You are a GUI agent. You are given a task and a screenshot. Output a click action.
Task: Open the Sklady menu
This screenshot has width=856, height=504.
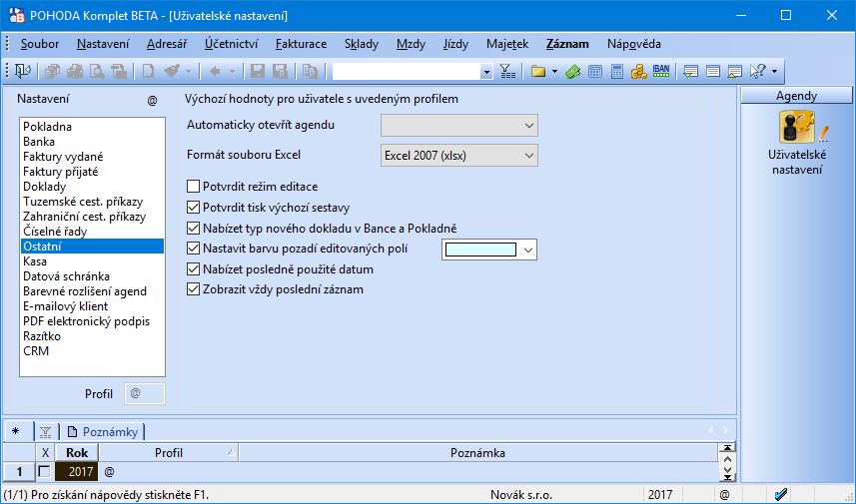(x=362, y=44)
